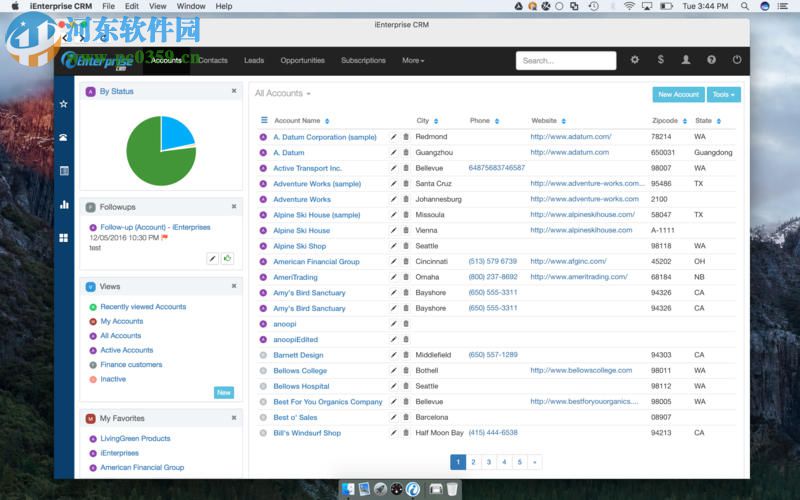This screenshot has width=800, height=500.
Task: Close the My Favorites panel
Action: pyautogui.click(x=234, y=418)
